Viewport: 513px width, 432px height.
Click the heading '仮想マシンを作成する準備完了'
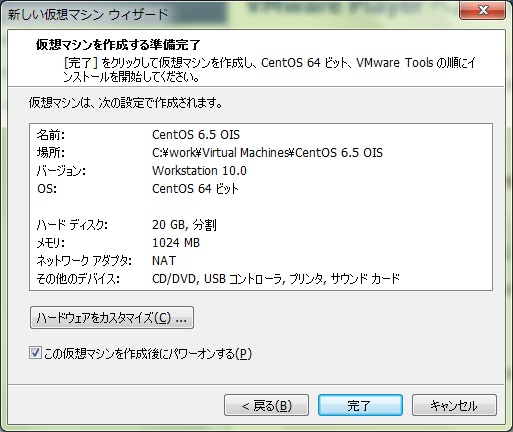[118, 45]
